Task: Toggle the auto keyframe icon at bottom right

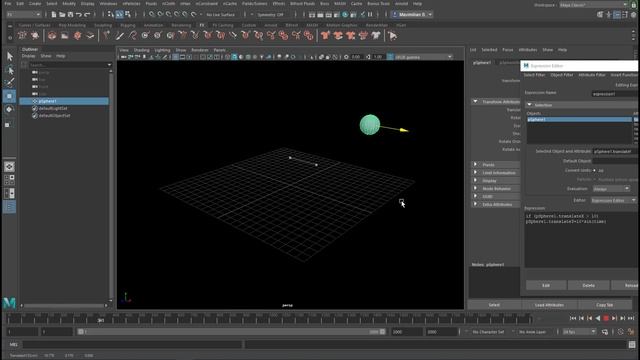Action: 621,332
